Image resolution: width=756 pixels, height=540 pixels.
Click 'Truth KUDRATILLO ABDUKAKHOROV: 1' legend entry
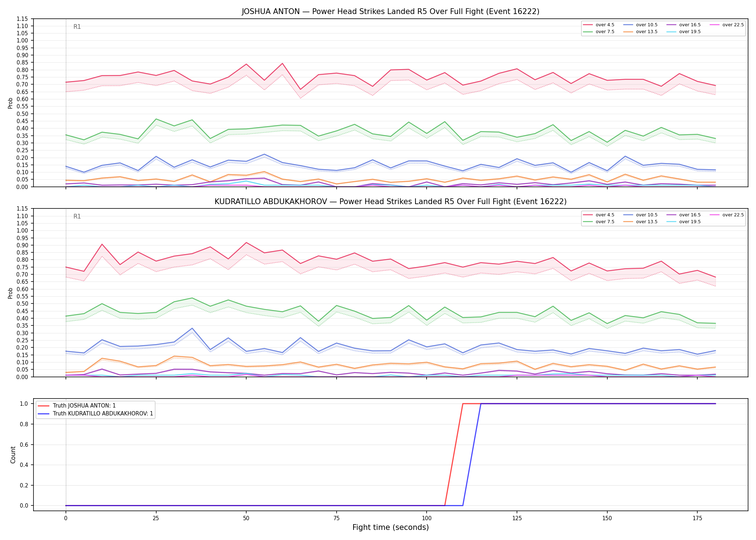point(95,414)
